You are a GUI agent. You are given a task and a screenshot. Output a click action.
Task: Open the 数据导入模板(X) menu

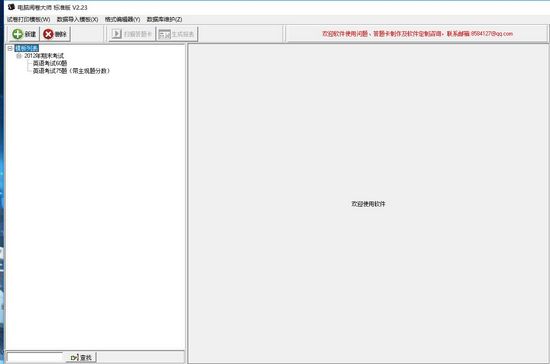pyautogui.click(x=78, y=19)
